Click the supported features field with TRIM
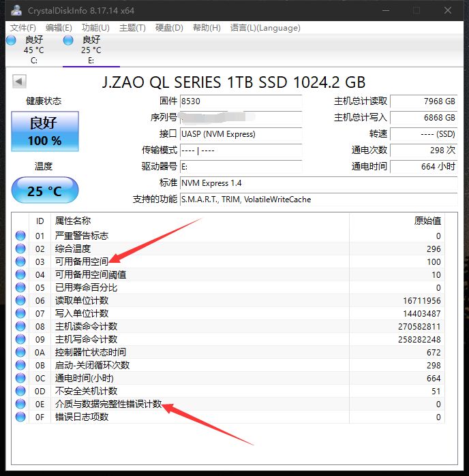This screenshot has height=476, width=469. click(318, 200)
